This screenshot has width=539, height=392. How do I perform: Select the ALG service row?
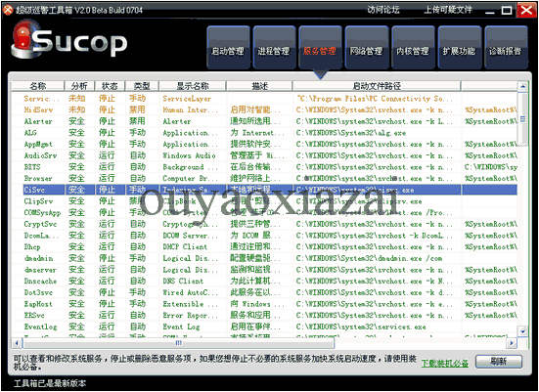click(x=264, y=133)
